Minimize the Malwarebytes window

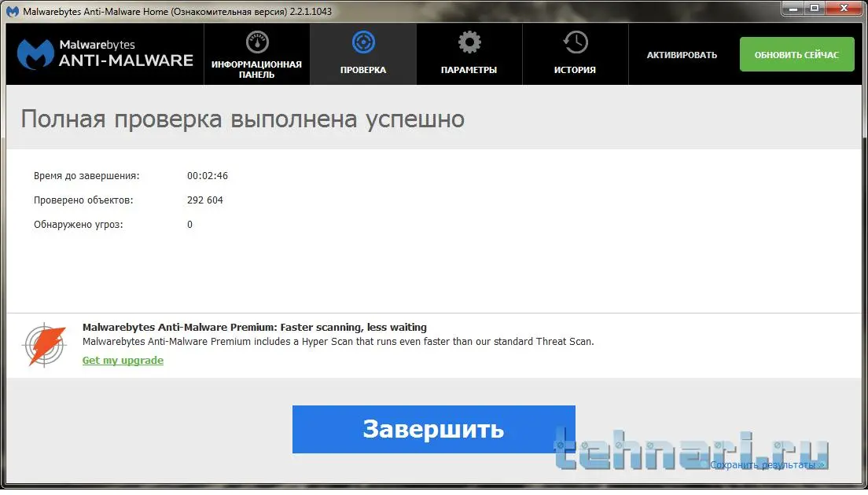(794, 9)
